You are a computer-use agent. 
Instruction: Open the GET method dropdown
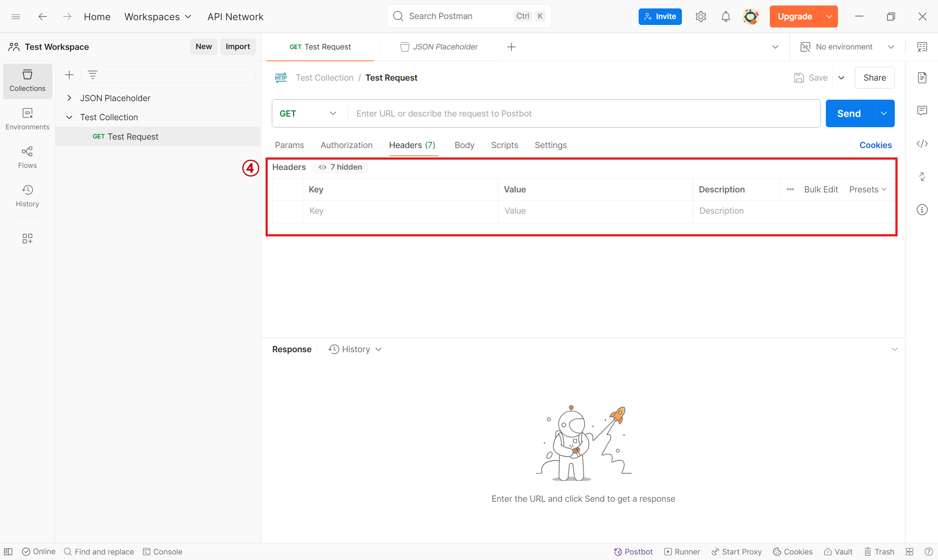pos(308,114)
